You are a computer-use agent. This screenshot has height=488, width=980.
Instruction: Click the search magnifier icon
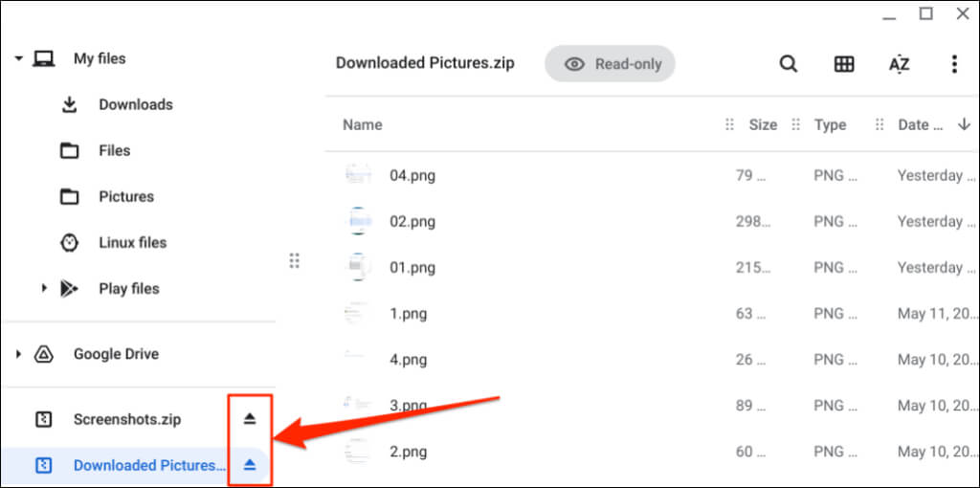[x=789, y=64]
